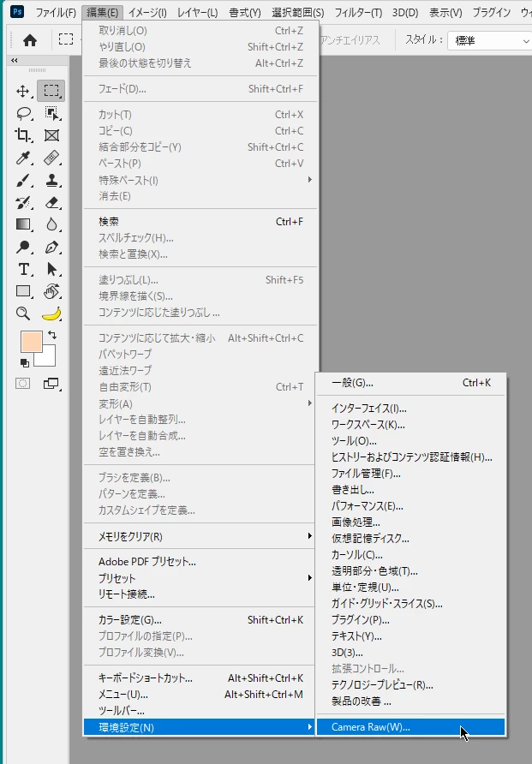Select the Path Selection tool
Image resolution: width=532 pixels, height=764 pixels.
pyautogui.click(x=51, y=269)
